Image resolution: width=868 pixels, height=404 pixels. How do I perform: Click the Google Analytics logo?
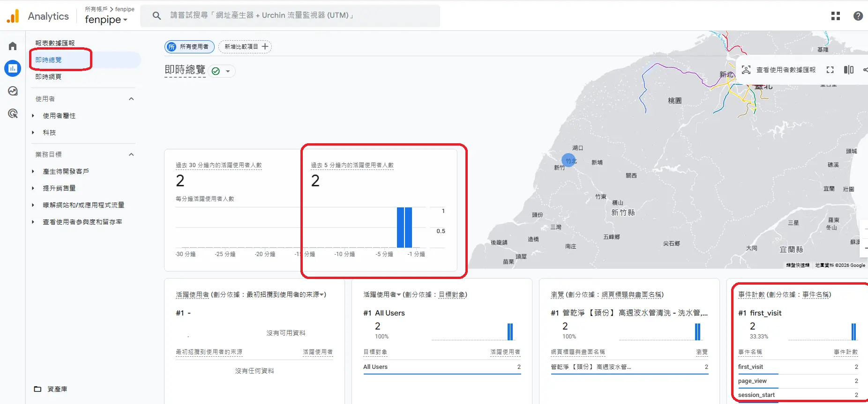13,16
